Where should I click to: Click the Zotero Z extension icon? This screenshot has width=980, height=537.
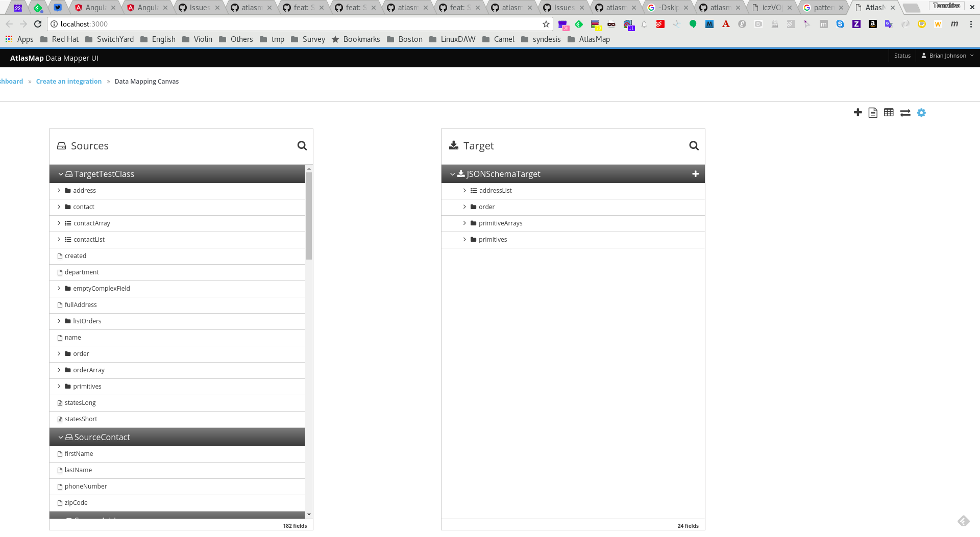click(x=856, y=24)
